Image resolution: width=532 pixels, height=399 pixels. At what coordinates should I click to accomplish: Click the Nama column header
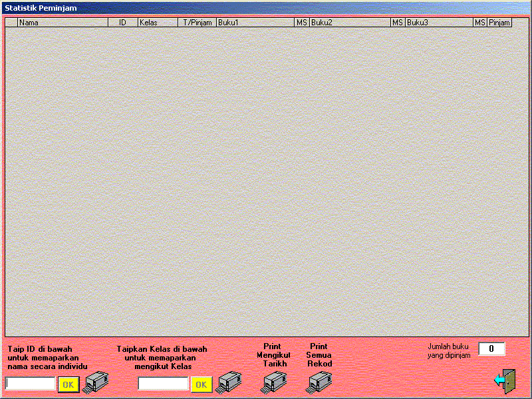63,23
